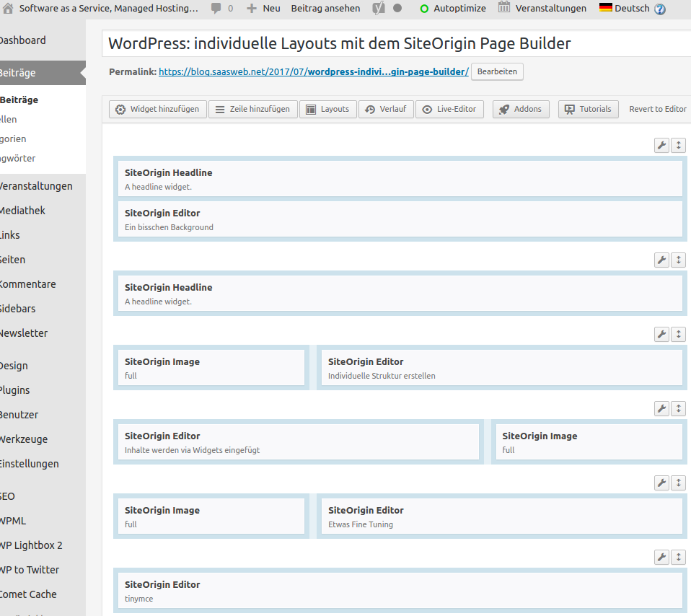Select Beiträge submenu item

point(19,100)
